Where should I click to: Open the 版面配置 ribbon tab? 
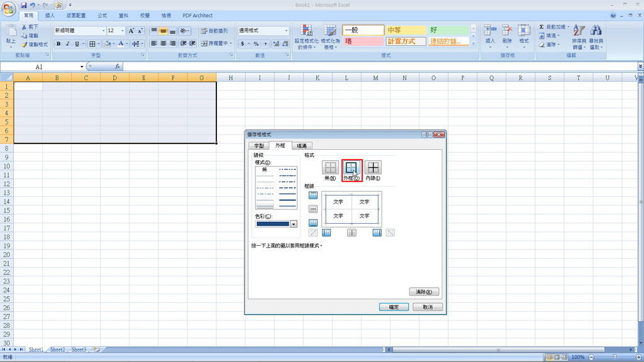click(76, 16)
